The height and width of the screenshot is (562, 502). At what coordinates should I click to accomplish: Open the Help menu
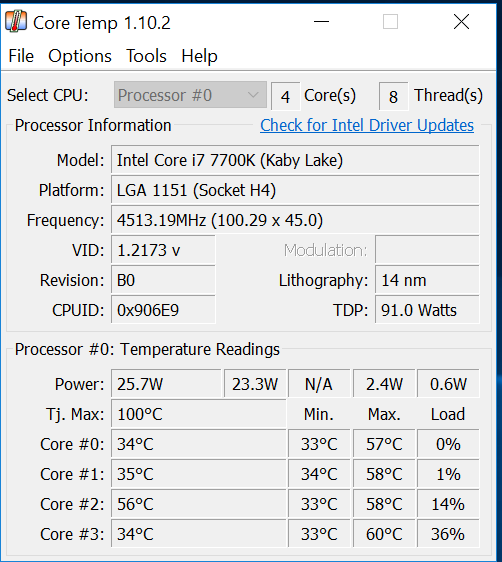(x=199, y=56)
